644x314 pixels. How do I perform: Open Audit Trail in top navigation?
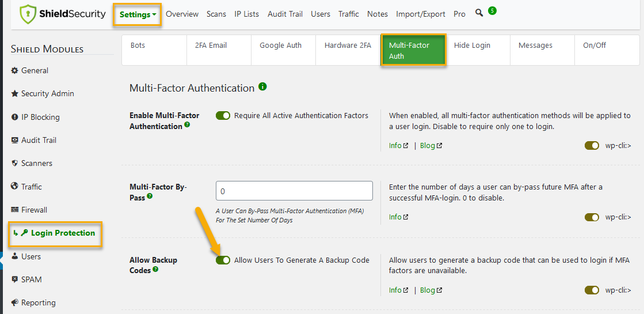[x=285, y=14]
